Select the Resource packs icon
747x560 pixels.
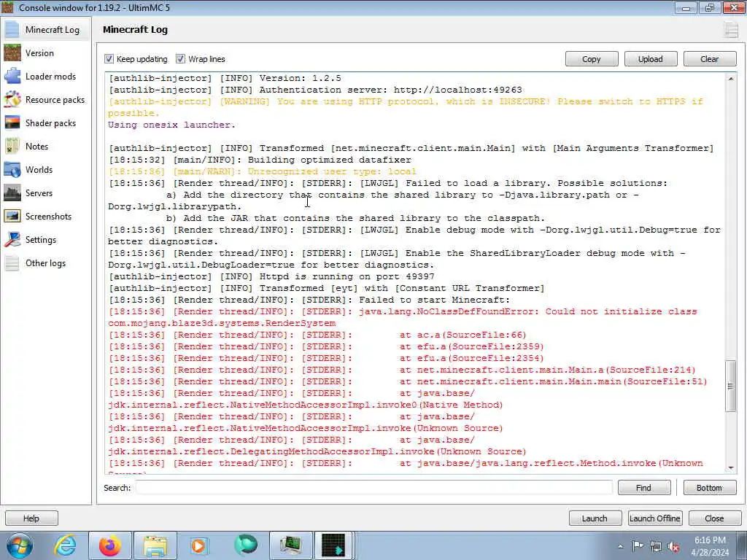[x=12, y=99]
